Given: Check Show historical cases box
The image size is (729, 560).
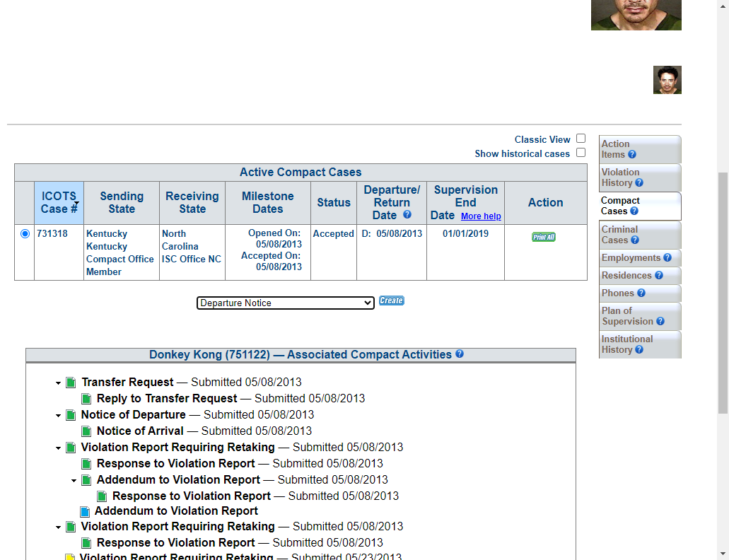Looking at the screenshot, I should pos(581,153).
